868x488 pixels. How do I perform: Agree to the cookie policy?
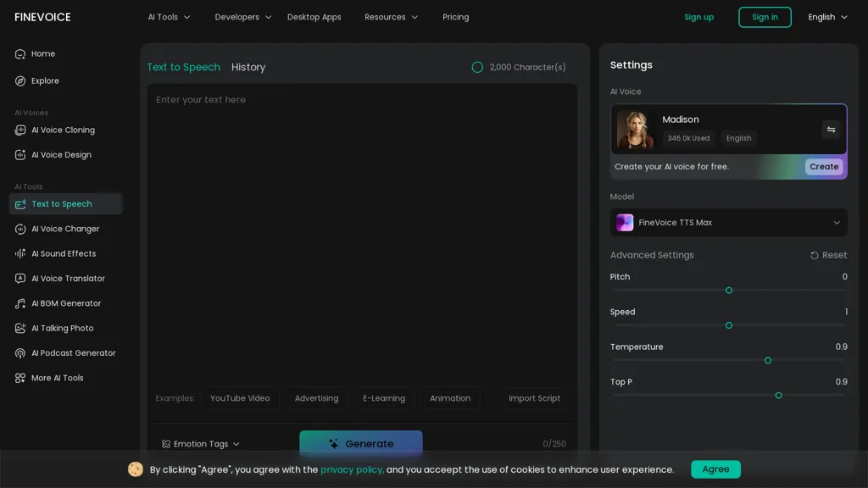(715, 469)
